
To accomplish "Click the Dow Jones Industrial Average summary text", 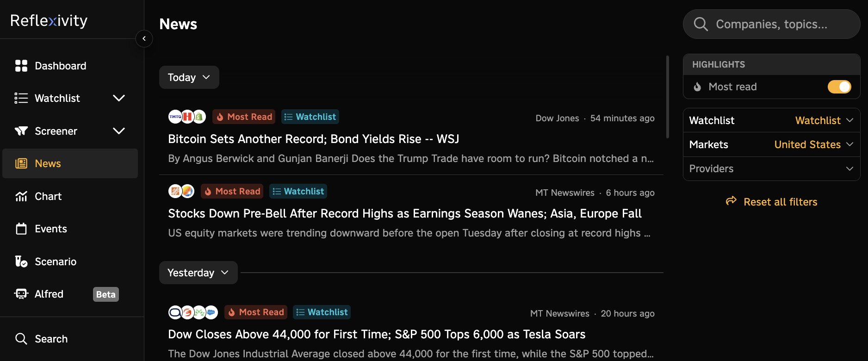I will [x=411, y=354].
